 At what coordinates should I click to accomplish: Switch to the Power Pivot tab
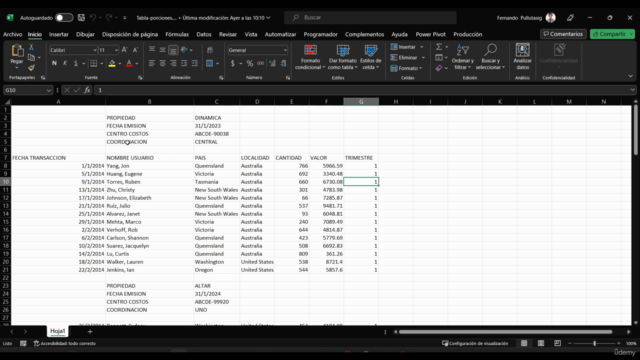tap(430, 34)
